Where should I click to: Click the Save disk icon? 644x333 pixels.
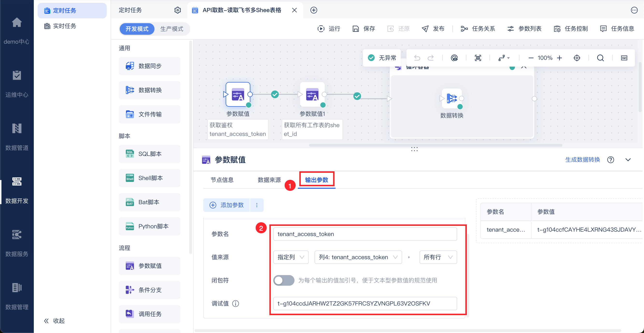tap(356, 29)
